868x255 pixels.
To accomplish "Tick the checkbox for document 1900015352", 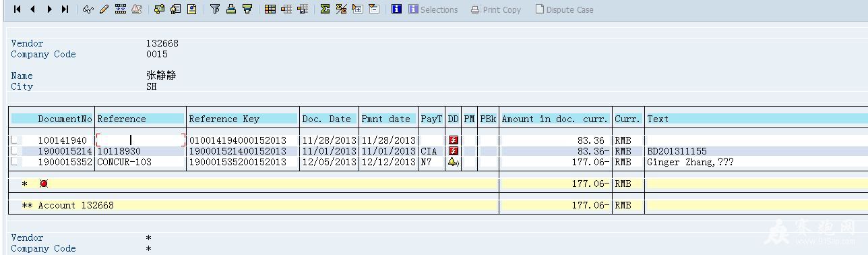I will pyautogui.click(x=14, y=162).
